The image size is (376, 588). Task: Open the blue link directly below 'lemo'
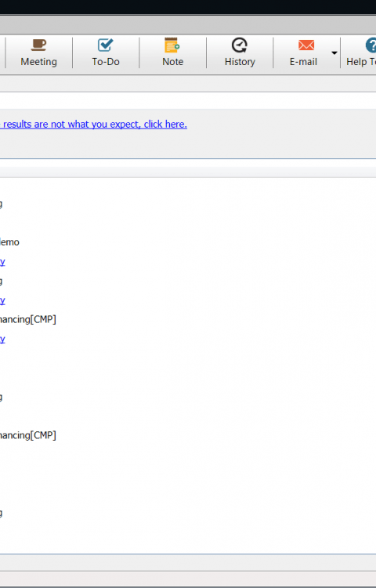[x=2, y=262]
